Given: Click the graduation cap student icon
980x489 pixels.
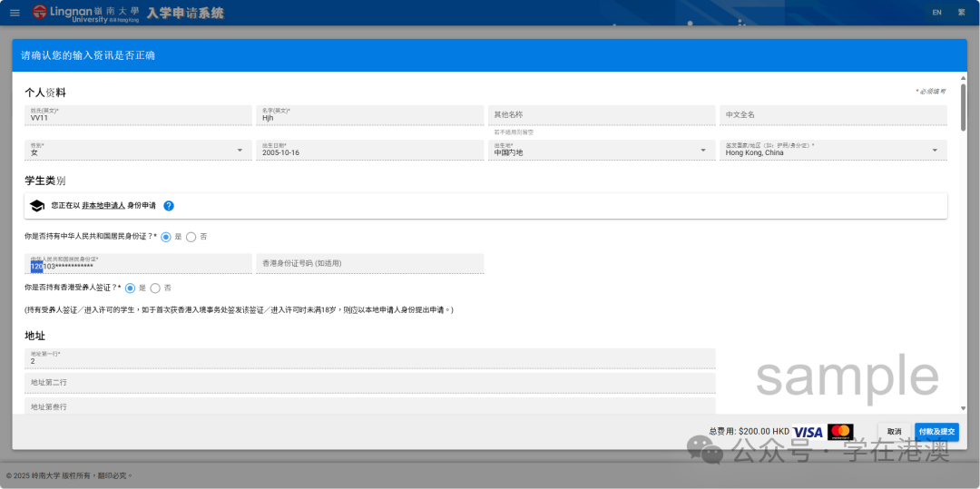Looking at the screenshot, I should click(37, 206).
